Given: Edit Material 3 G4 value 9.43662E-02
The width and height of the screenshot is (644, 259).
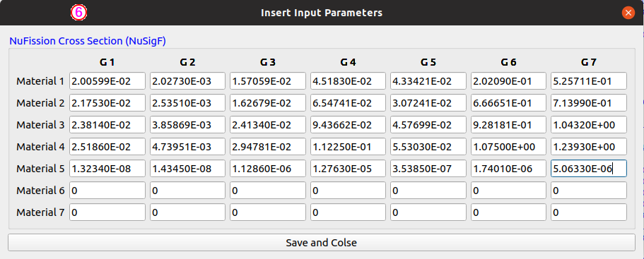Looking at the screenshot, I should (348, 125).
